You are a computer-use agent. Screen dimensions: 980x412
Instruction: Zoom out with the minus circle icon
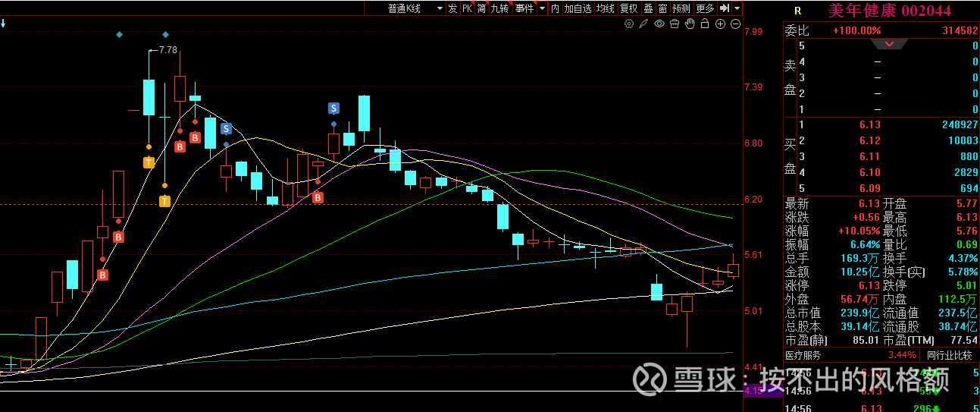(735, 24)
